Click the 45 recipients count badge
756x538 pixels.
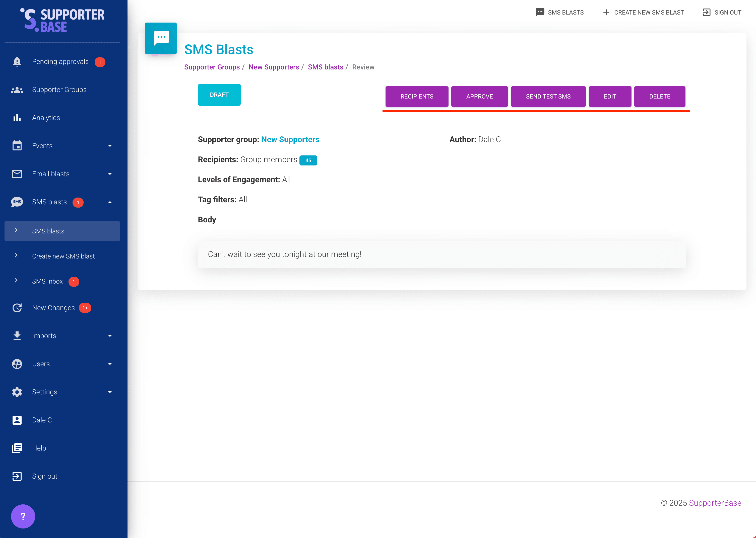click(x=308, y=160)
